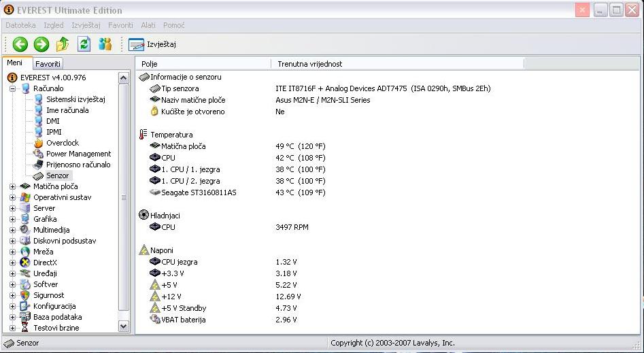Click the Uređaji icon in tree
The height and width of the screenshot is (353, 644).
tap(25, 273)
